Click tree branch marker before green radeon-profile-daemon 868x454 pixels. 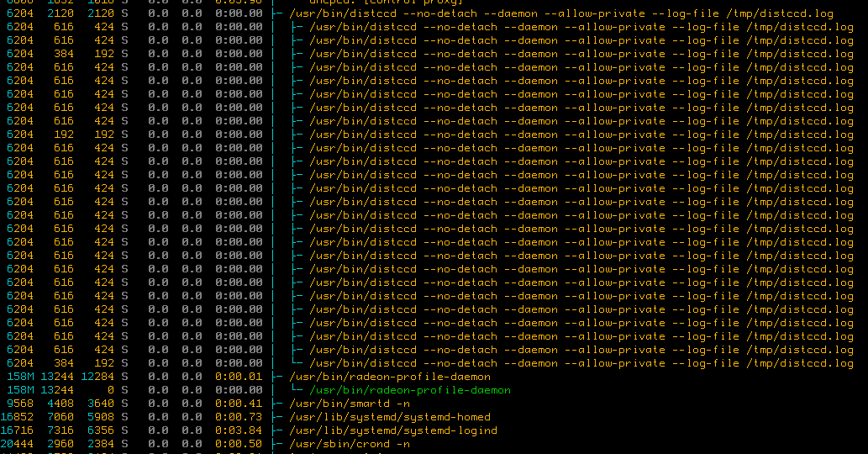297,390
